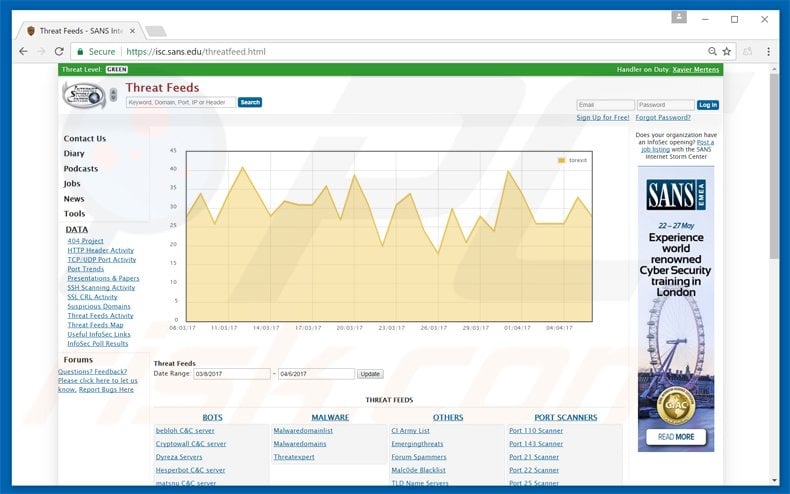Open the zoom magnifier icon in address bar
Screen dimensions: 790x494
[x=712, y=51]
